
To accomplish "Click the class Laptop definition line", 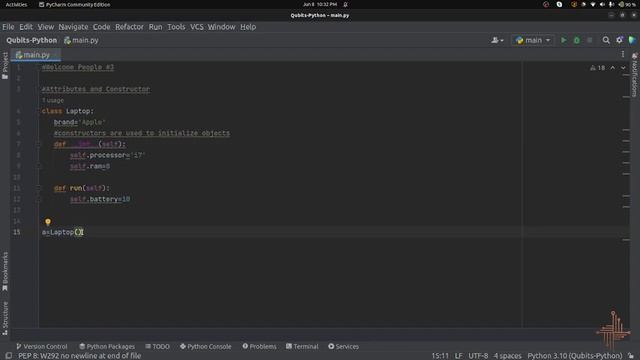I will click(x=68, y=111).
